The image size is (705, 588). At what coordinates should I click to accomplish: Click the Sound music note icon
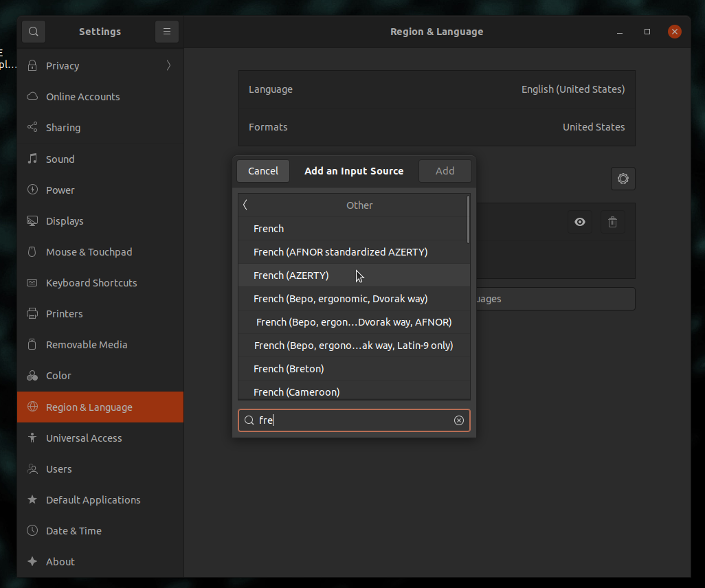click(32, 159)
